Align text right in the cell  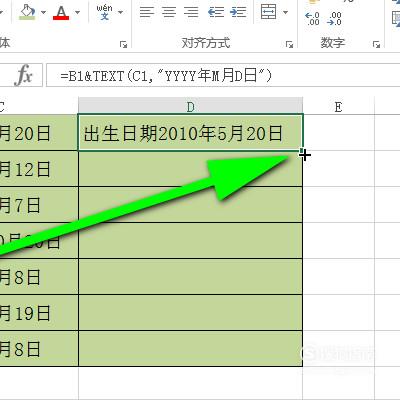tap(191, 12)
